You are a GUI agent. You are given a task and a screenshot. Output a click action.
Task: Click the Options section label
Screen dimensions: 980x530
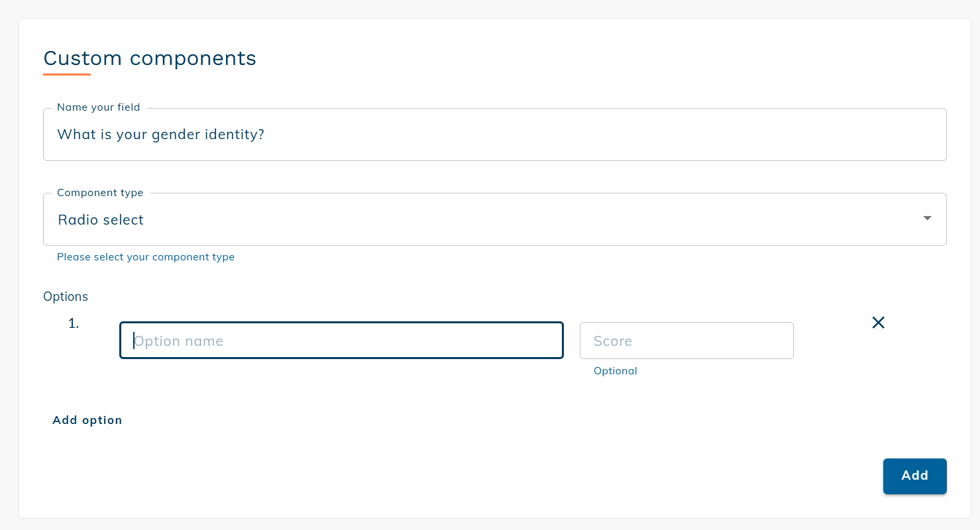point(66,297)
